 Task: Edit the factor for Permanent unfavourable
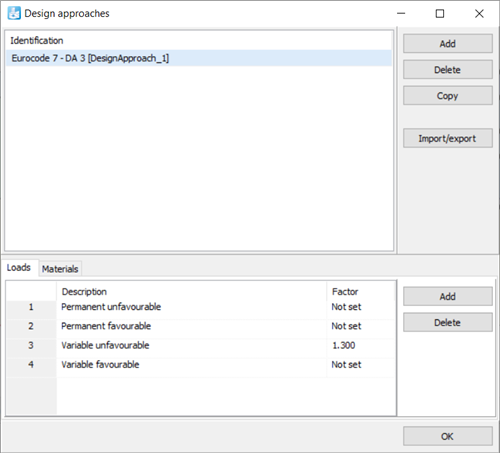(x=361, y=307)
